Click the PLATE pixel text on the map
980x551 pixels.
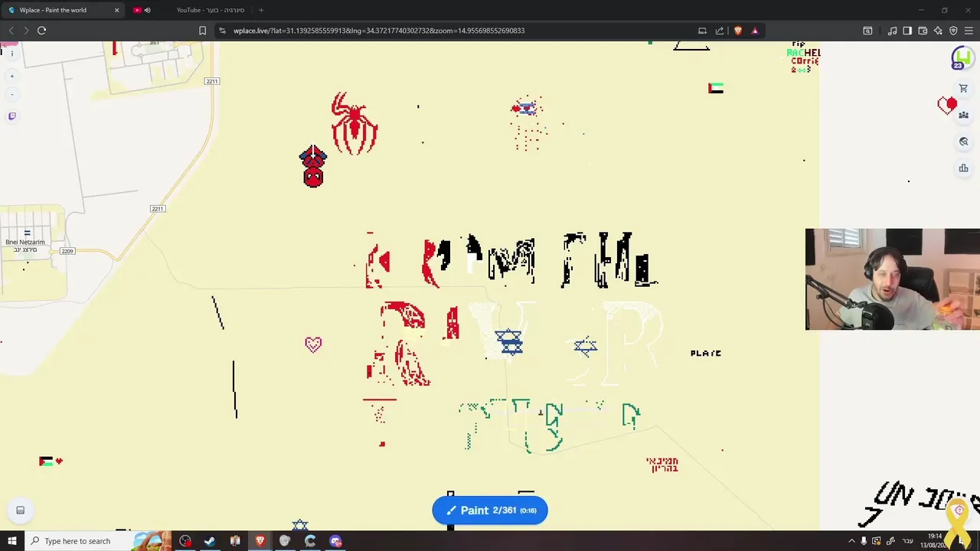tap(706, 353)
